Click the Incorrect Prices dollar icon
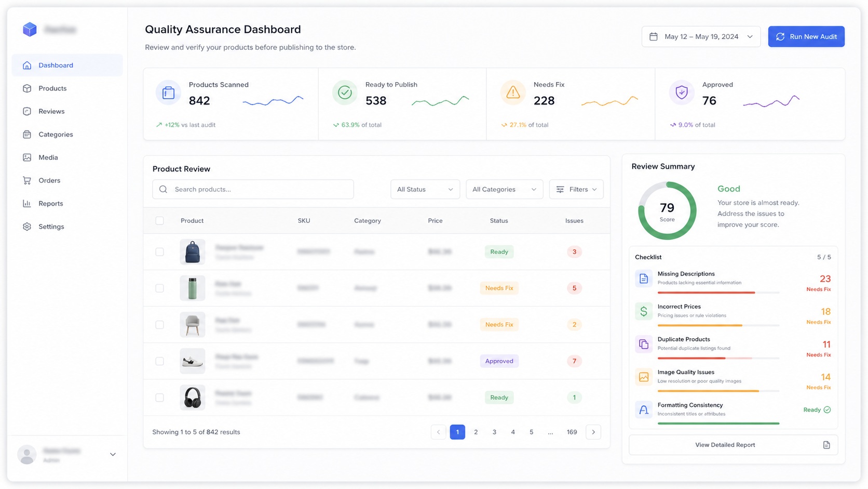 tap(644, 311)
